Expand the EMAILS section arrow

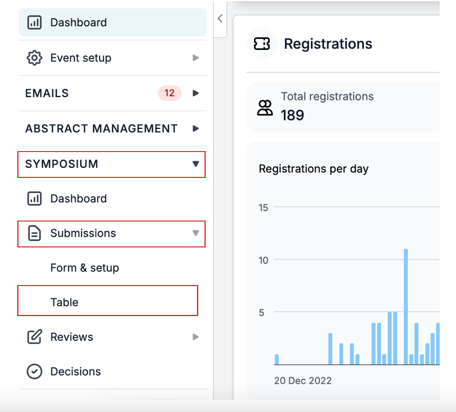point(196,93)
